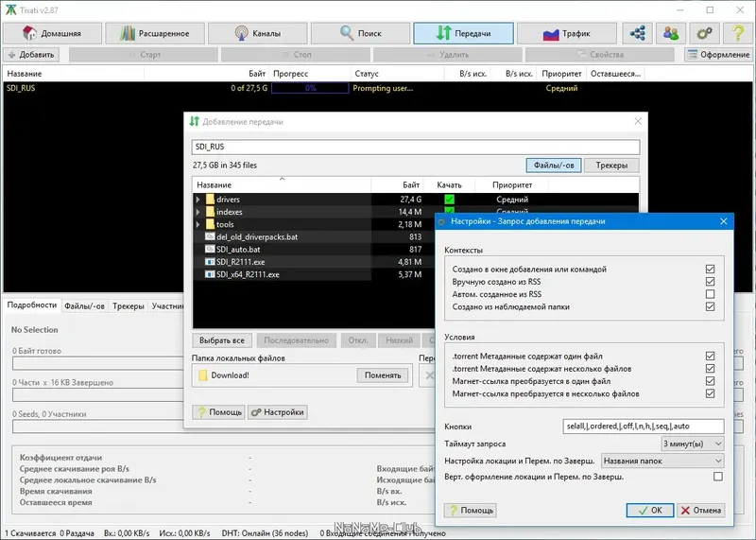Click the drivers folder icon
Screen dimensions: 756x540
(210, 200)
